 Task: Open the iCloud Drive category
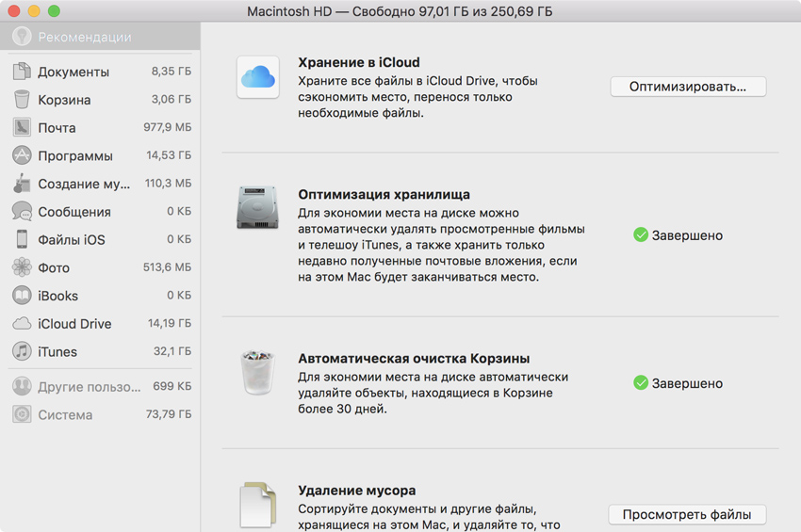pos(74,324)
